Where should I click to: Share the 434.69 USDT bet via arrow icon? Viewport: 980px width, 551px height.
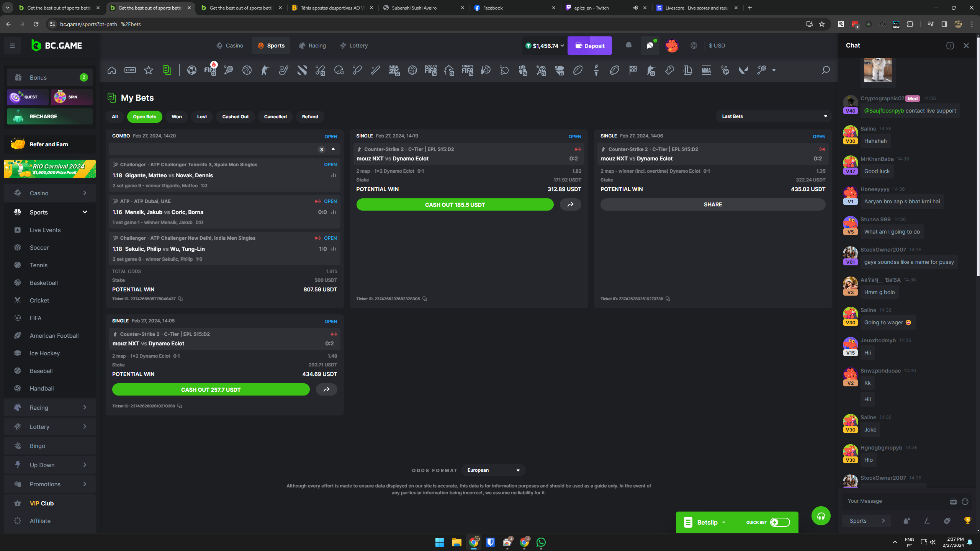tap(326, 389)
